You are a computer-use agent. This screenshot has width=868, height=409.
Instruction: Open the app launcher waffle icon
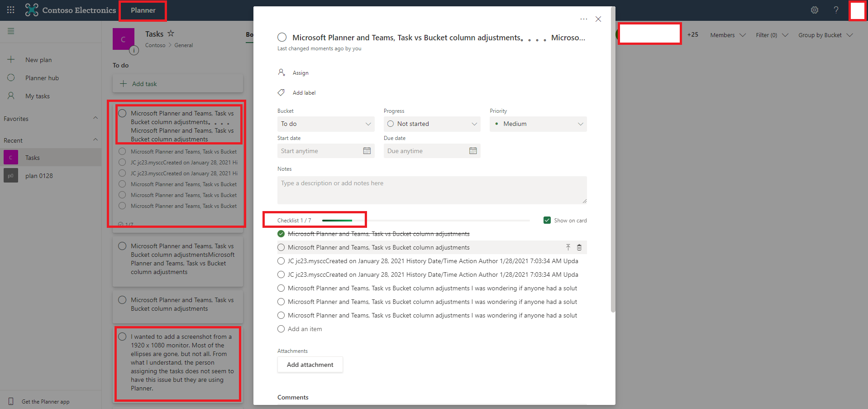[x=10, y=10]
